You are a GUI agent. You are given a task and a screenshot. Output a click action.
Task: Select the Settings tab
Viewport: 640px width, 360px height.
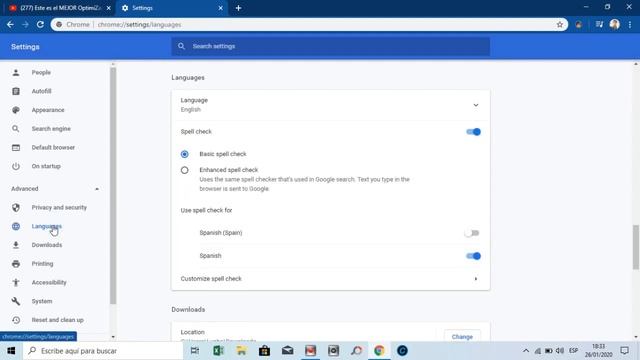171,8
